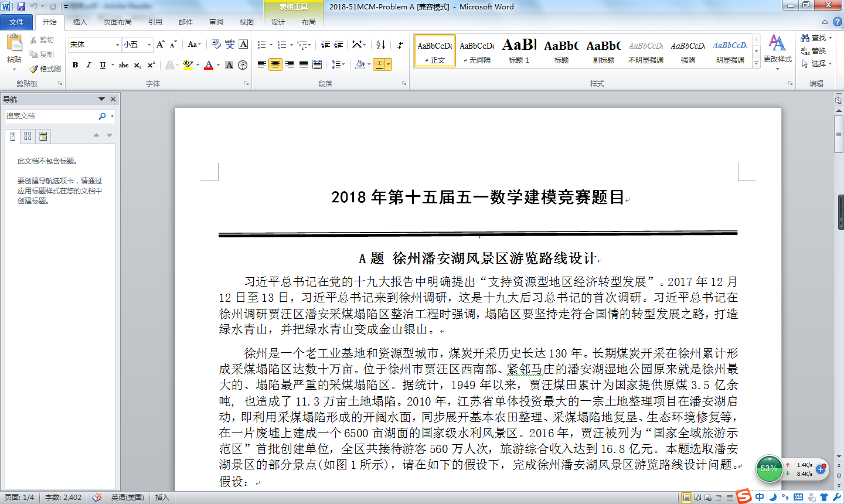This screenshot has width=844, height=504.
Task: Click the Find (查找) binoculars icon
Action: [x=805, y=38]
